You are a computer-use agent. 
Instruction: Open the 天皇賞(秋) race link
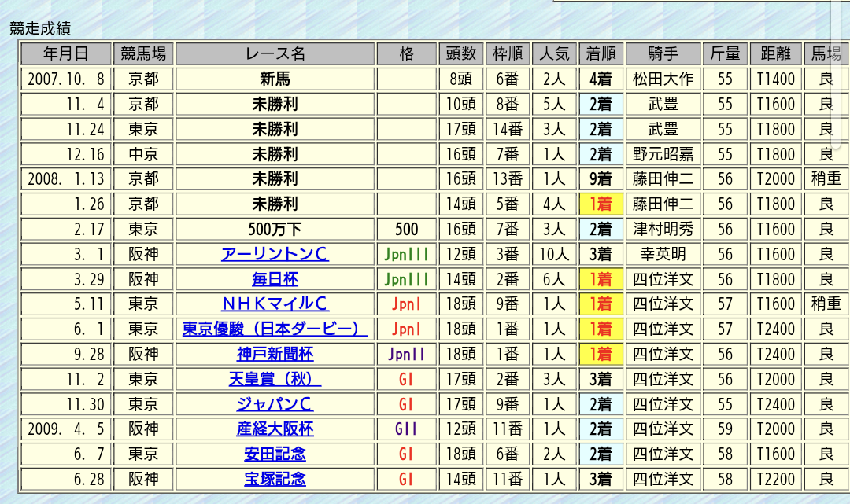tap(275, 379)
